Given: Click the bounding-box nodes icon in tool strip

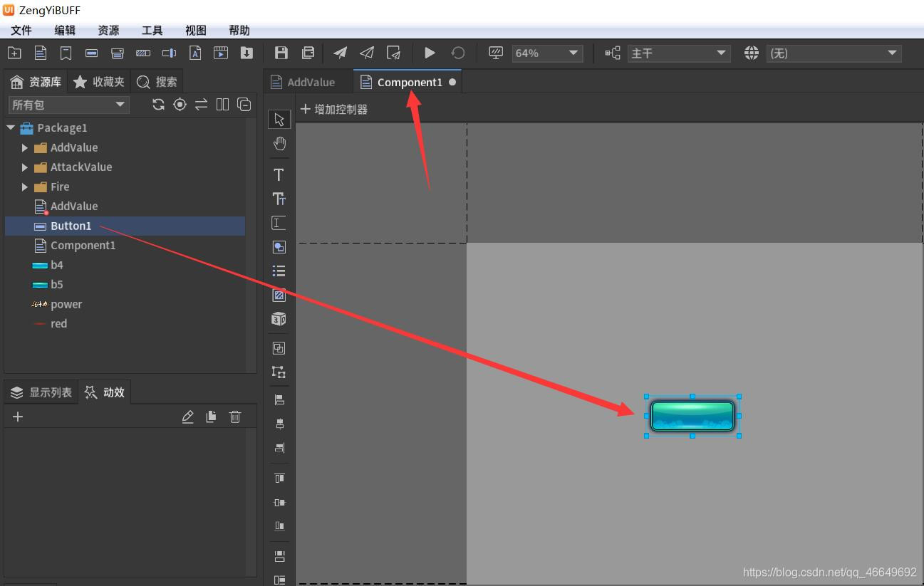Looking at the screenshot, I should [279, 372].
